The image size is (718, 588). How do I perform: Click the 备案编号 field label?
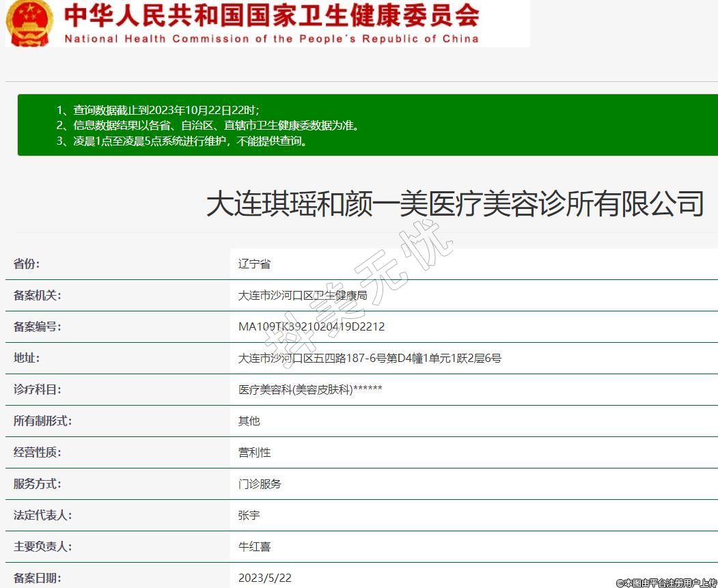[37, 327]
